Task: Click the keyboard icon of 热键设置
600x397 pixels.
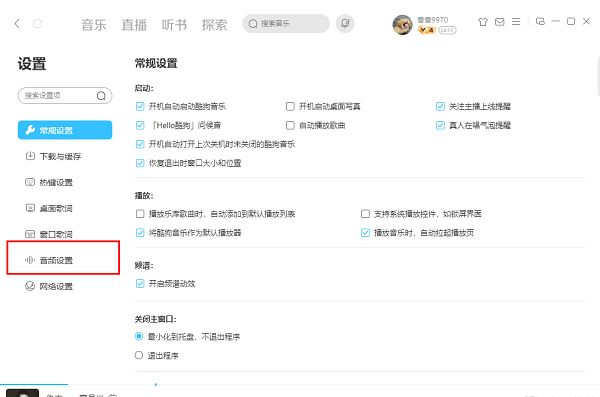Action: (x=30, y=182)
